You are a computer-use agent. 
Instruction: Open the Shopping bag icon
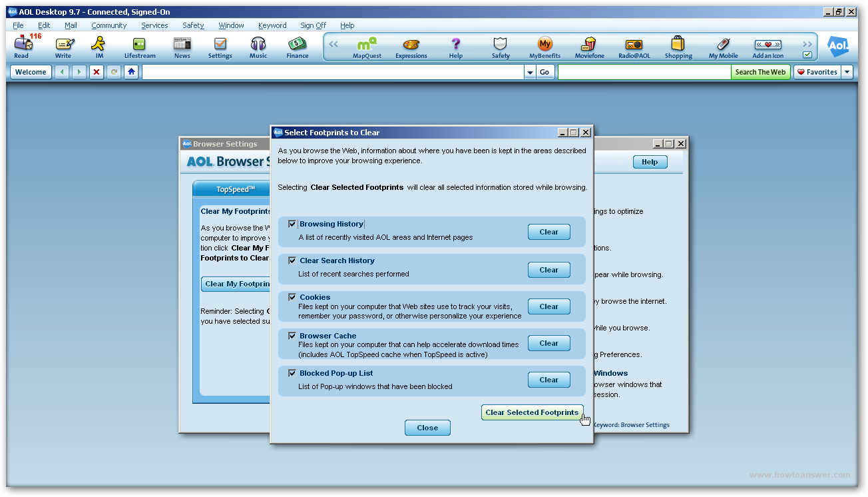click(678, 47)
